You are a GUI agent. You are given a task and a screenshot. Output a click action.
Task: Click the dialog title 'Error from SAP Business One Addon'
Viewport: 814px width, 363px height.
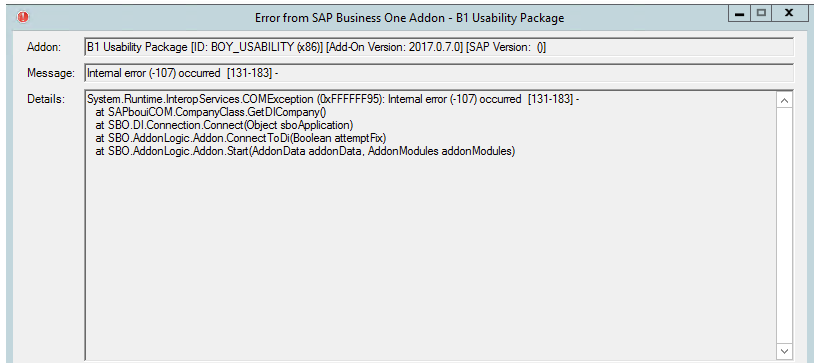[409, 18]
